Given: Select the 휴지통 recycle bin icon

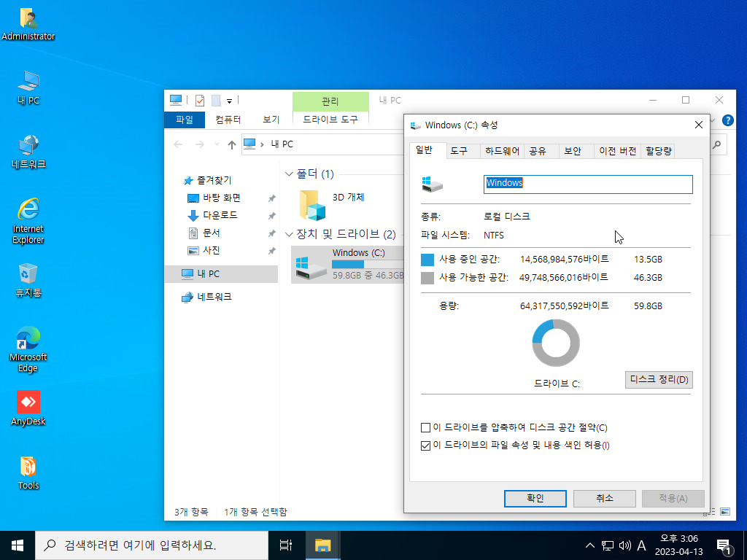Looking at the screenshot, I should pos(28,280).
